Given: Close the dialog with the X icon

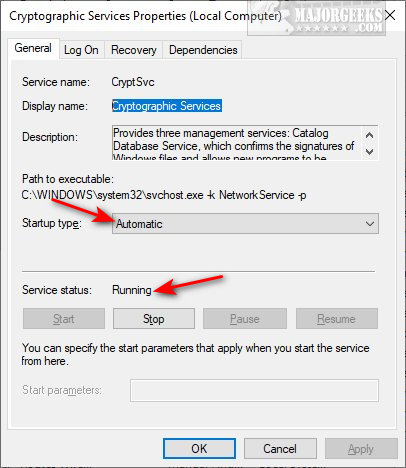Looking at the screenshot, I should tap(390, 15).
